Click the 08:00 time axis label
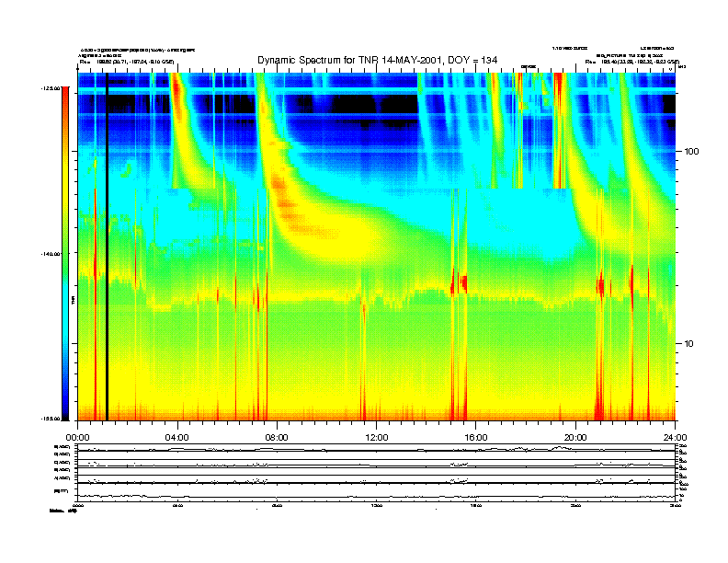728x563 pixels. tap(277, 438)
